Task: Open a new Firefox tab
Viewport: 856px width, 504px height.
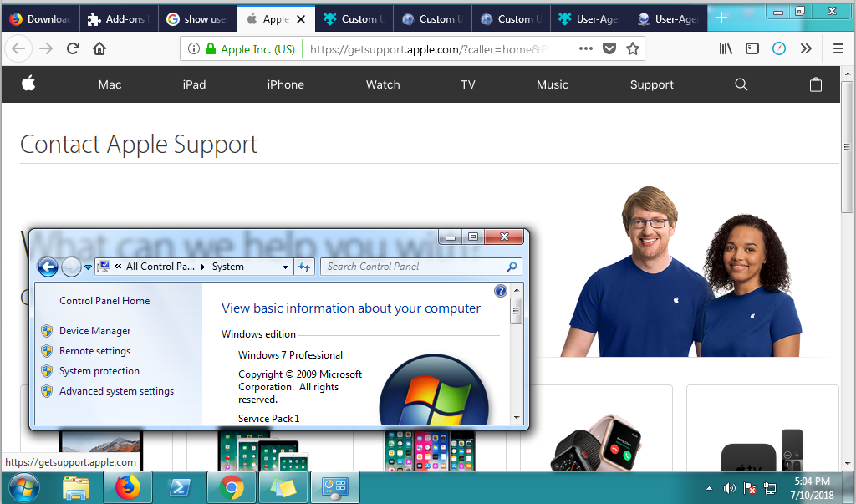Action: (721, 18)
